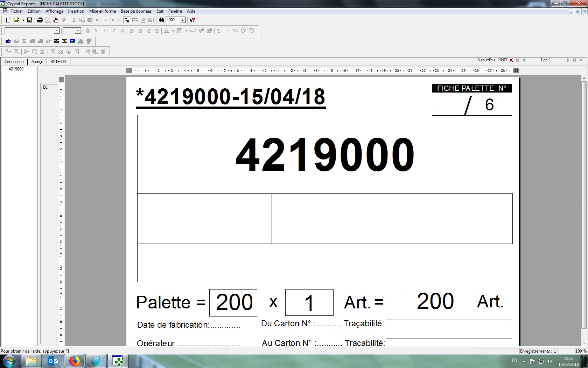Switch to the Aperçu tab
This screenshot has height=368, width=588.
point(37,62)
